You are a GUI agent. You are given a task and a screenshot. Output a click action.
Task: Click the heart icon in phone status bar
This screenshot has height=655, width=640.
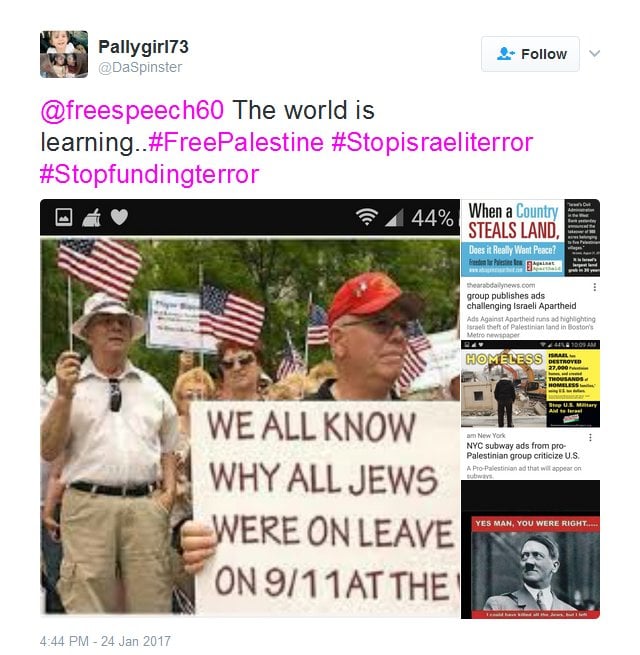(x=119, y=217)
